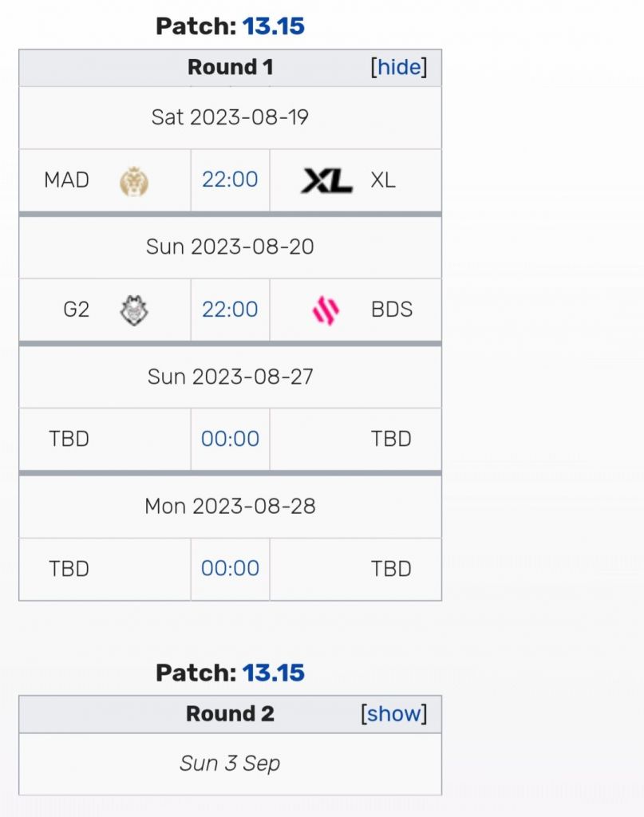Open Patch 13.15 link above Round 1
The image size is (644, 817).
click(274, 26)
